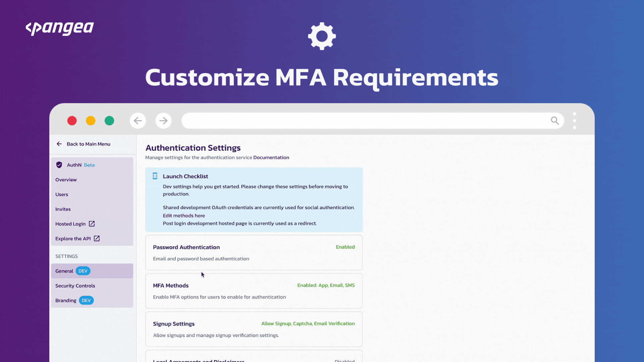Click the green window dot
The image size is (644, 362).
109,121
